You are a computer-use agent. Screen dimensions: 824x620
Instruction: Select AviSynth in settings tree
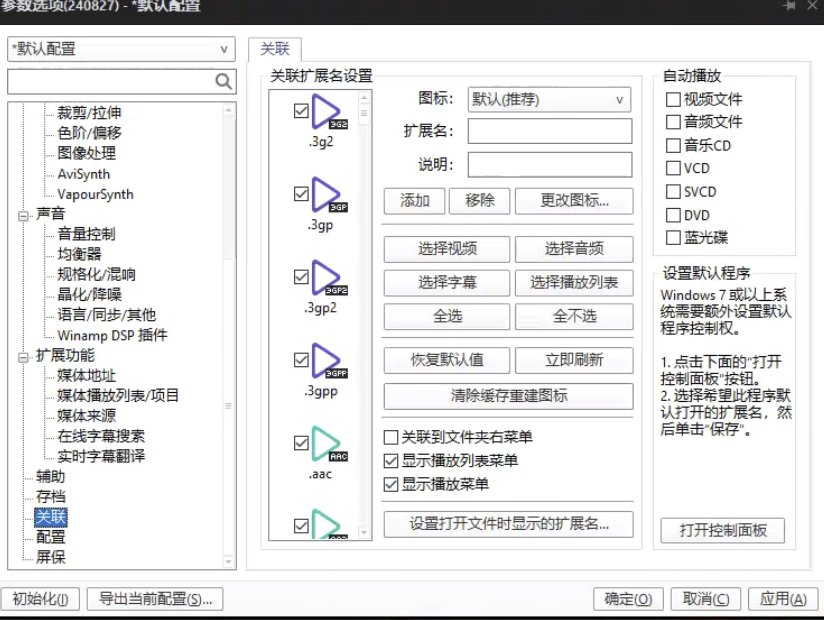pyautogui.click(x=84, y=174)
